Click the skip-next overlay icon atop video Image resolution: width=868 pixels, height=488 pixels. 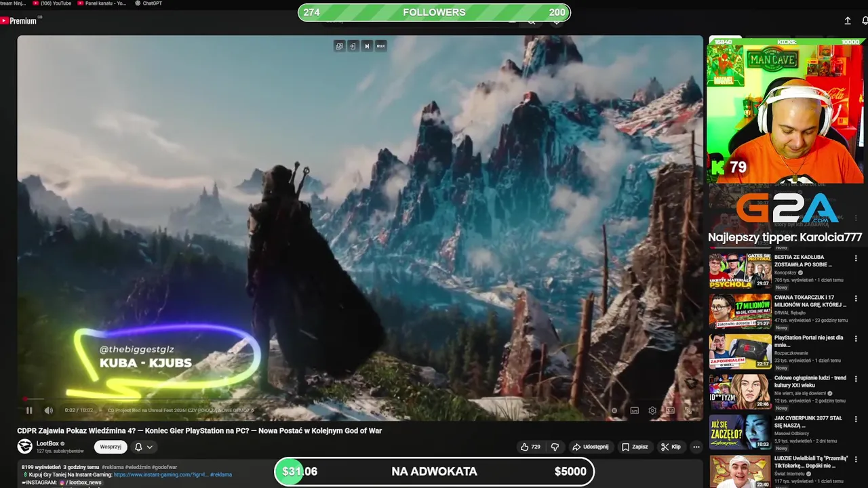point(367,46)
